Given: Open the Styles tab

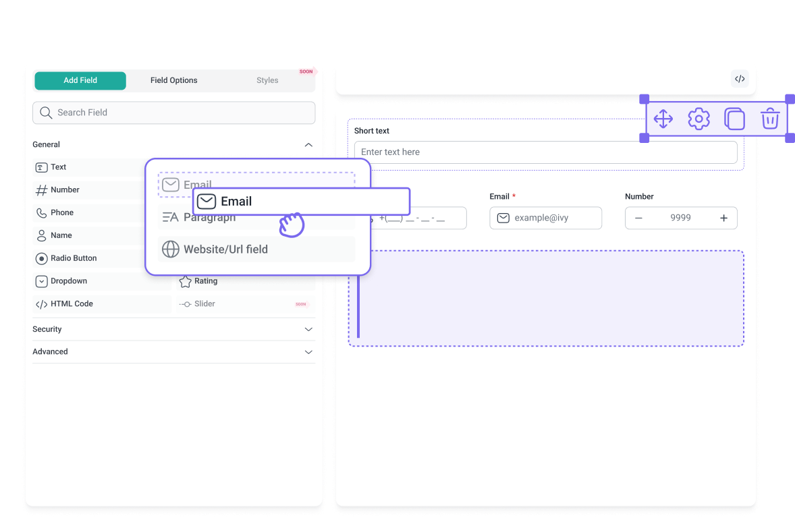Looking at the screenshot, I should (x=267, y=80).
